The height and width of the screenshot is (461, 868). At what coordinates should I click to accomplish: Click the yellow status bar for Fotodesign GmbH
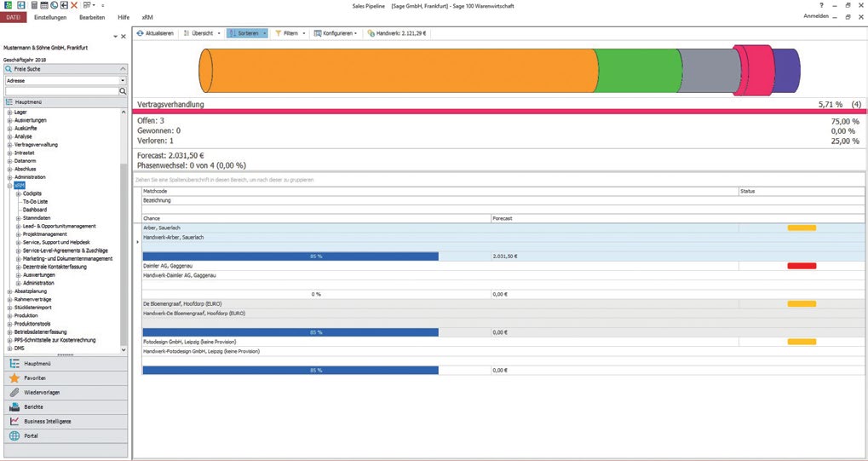[x=802, y=342]
